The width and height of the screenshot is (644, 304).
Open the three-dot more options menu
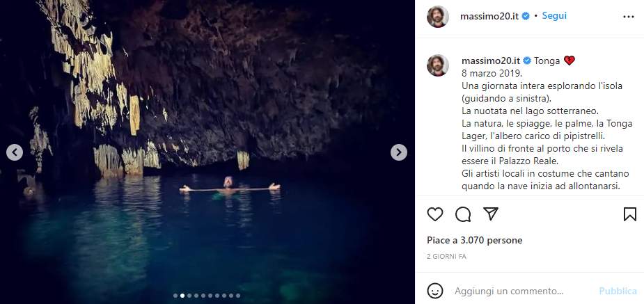click(629, 16)
